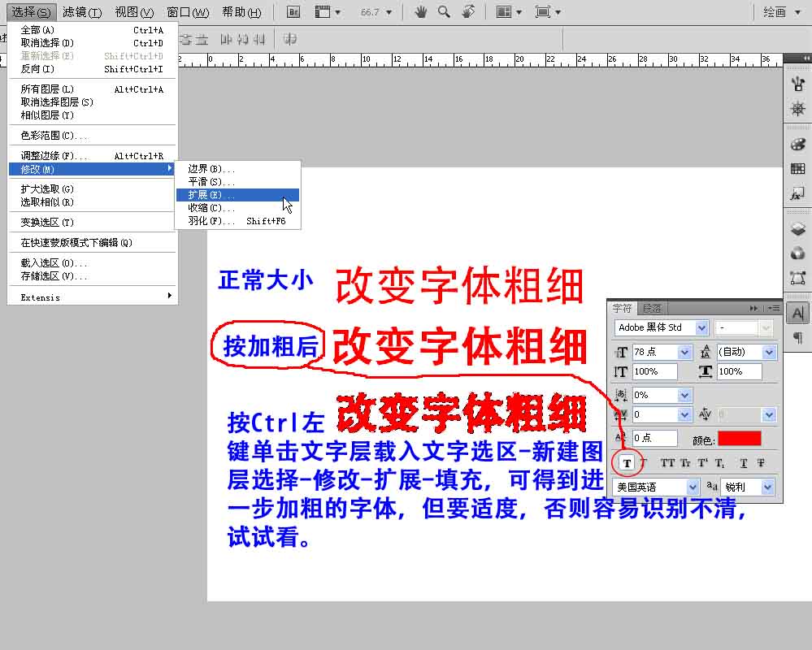
Task: Select 色彩范围(C)... menu entry
Action: tap(54, 136)
